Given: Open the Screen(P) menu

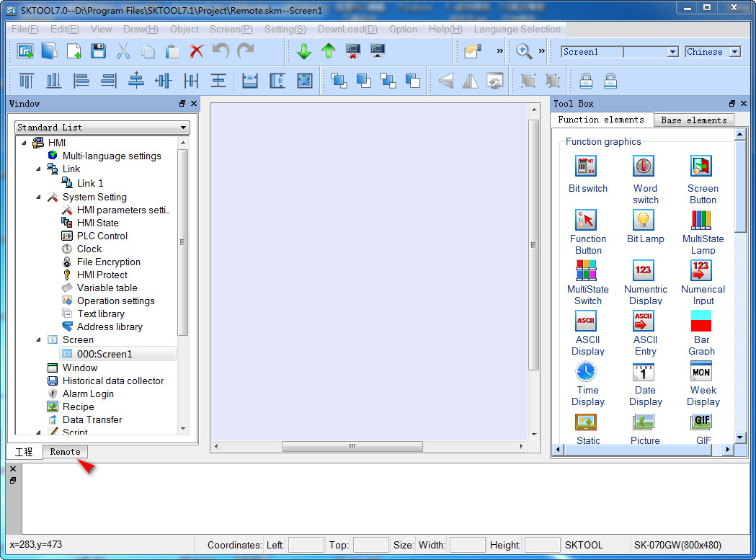Looking at the screenshot, I should [x=231, y=30].
